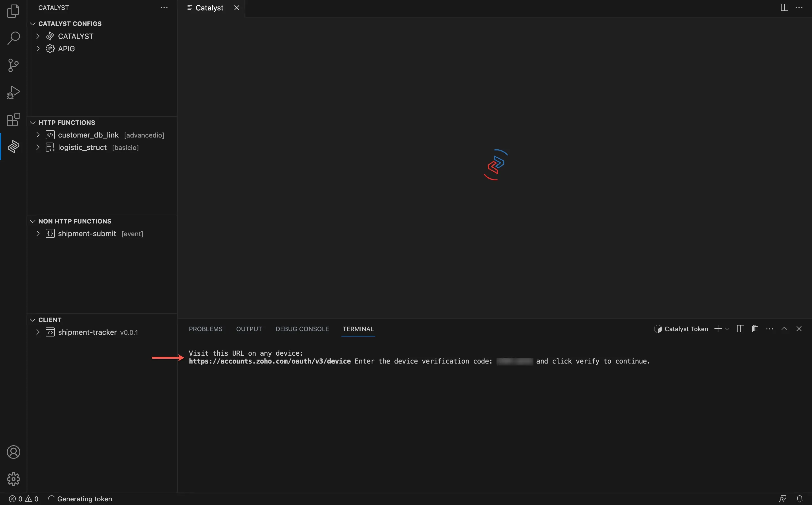Close the Catalyst editor tab
Image resolution: width=812 pixels, height=505 pixels.
click(x=237, y=8)
